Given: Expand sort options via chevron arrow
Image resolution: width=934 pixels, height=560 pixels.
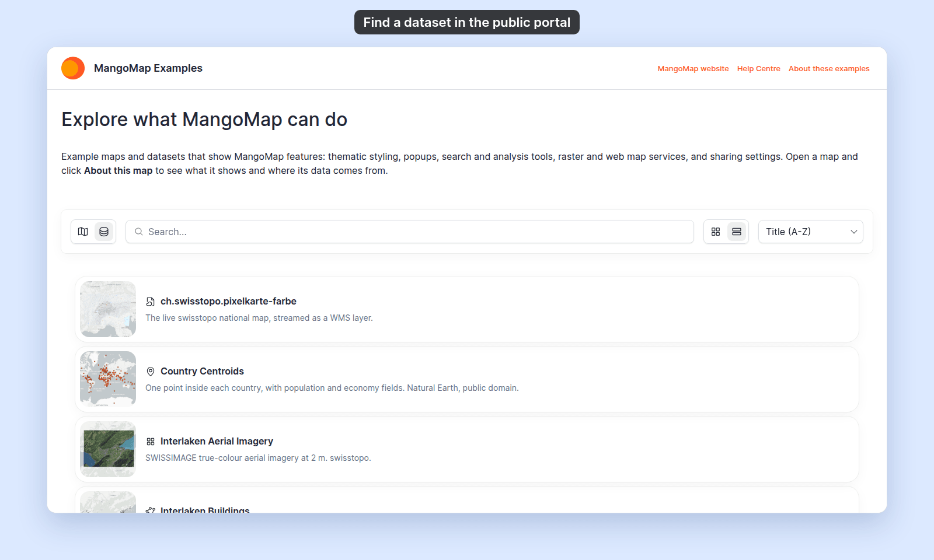Looking at the screenshot, I should click(854, 232).
